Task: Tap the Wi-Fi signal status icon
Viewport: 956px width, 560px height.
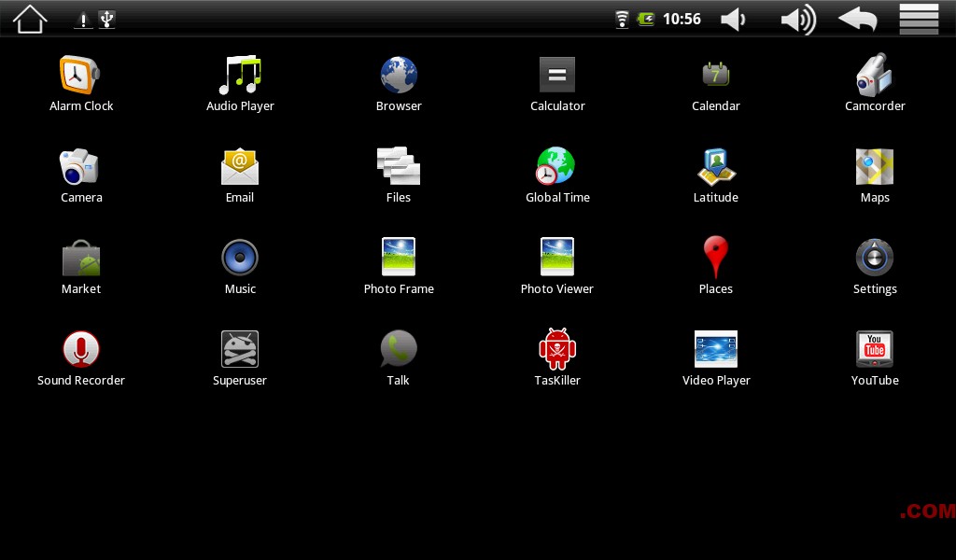Action: click(621, 20)
